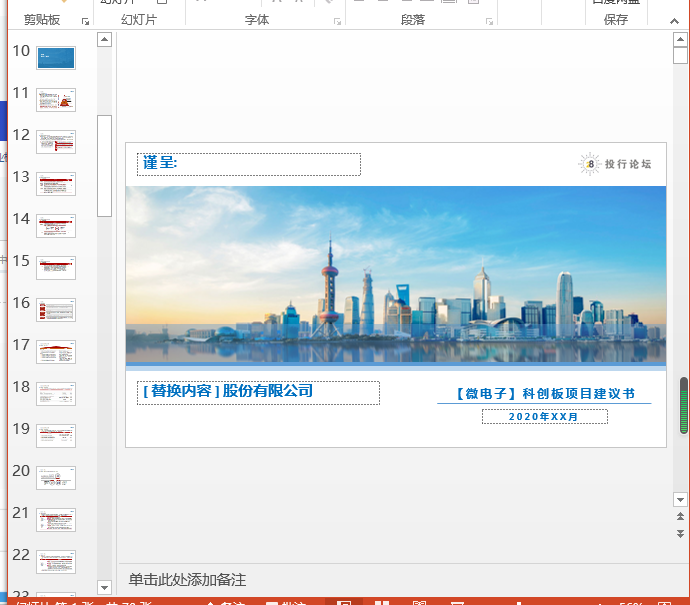Screen dimensions: 690x605
Task: Click the thumbnail pane scrollbar thumb
Action: pos(104,166)
